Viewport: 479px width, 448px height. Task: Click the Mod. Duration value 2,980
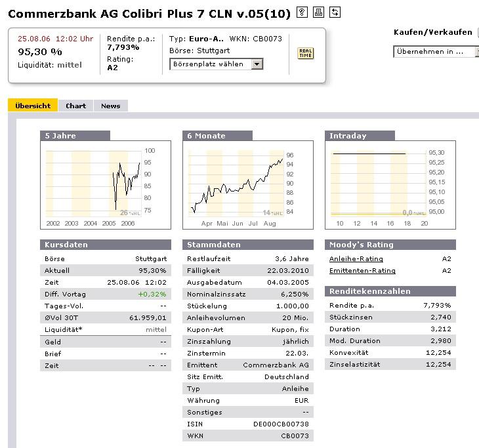441,340
